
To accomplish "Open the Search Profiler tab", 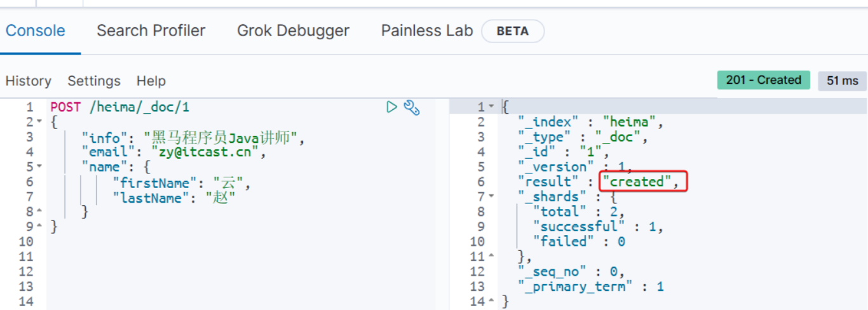I will point(151,30).
